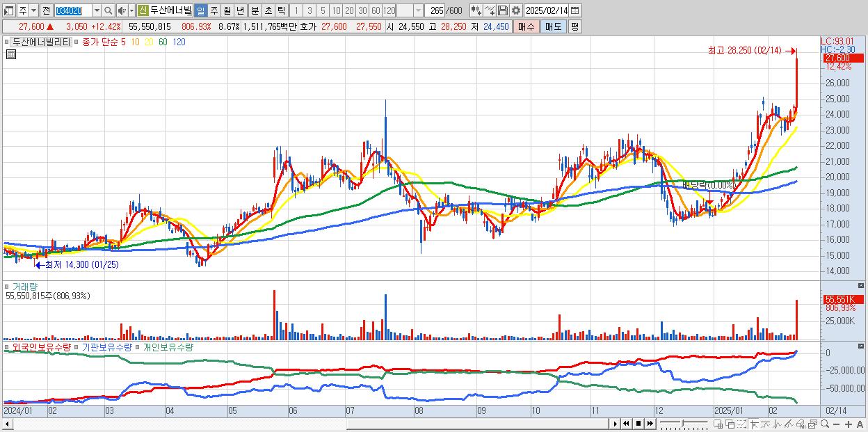This screenshot has width=868, height=432.
Task: Open interval dropdown after 120 button
Action: tap(419, 10)
